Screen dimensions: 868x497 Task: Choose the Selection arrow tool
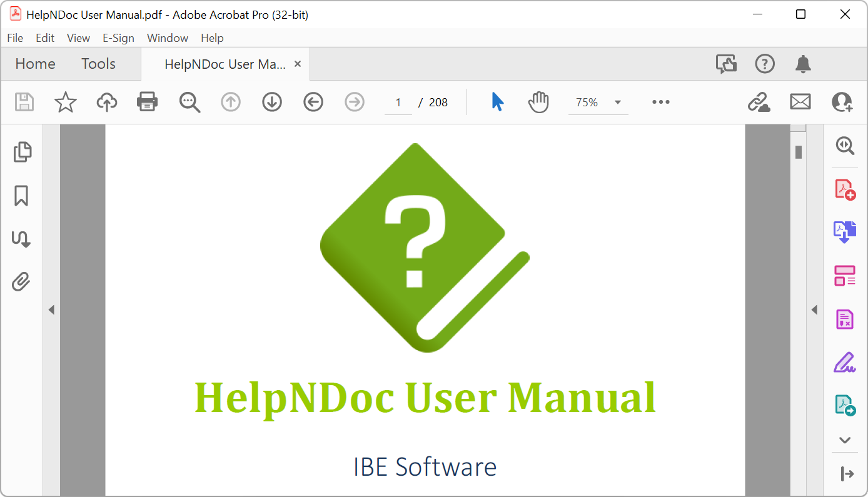click(x=497, y=102)
